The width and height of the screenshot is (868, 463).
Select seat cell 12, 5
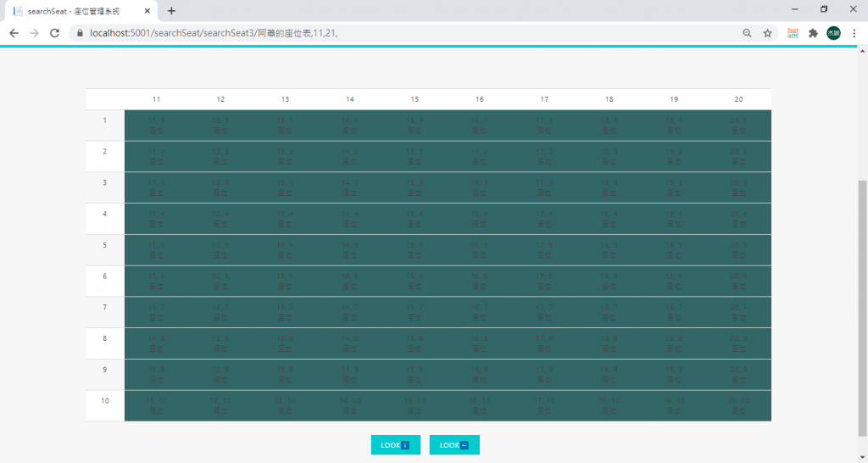coord(221,250)
